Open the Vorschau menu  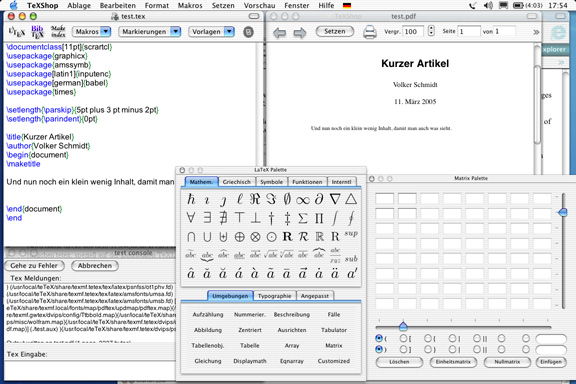point(259,6)
